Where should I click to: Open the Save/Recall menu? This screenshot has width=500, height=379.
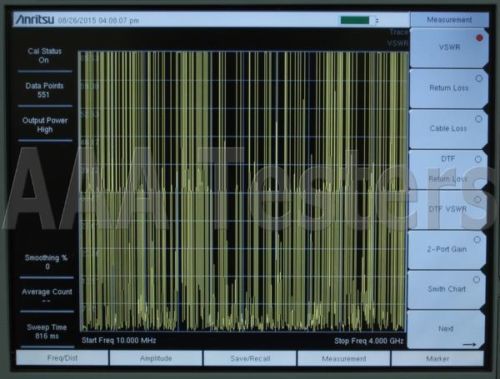coord(250,359)
